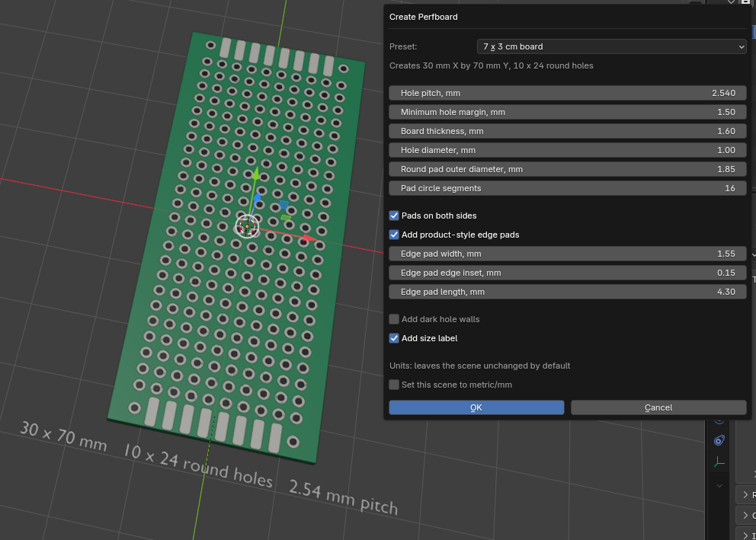Toggle Add product-style edge pads checkbox
Screen dimensions: 756x540
click(394, 235)
